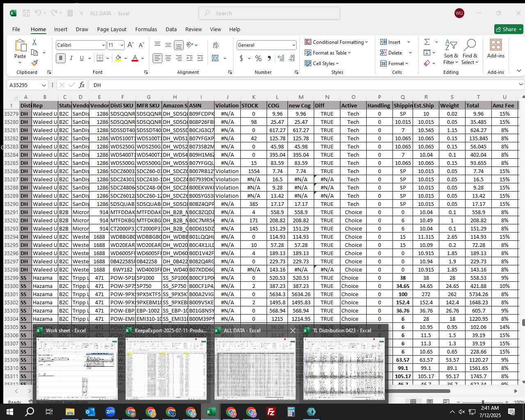Switch to the Review tab
Viewport: 525px width, 420px height.
click(x=193, y=29)
